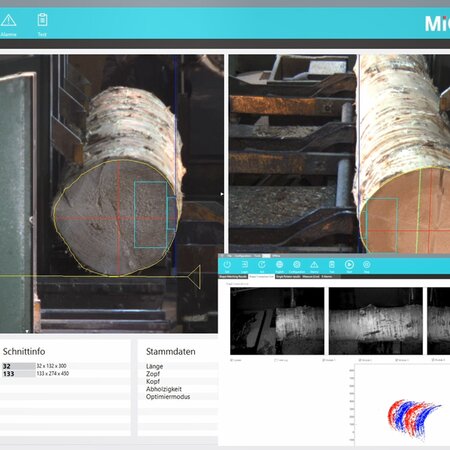
Task: Click the circular reset arrow icon
Action: [262, 265]
